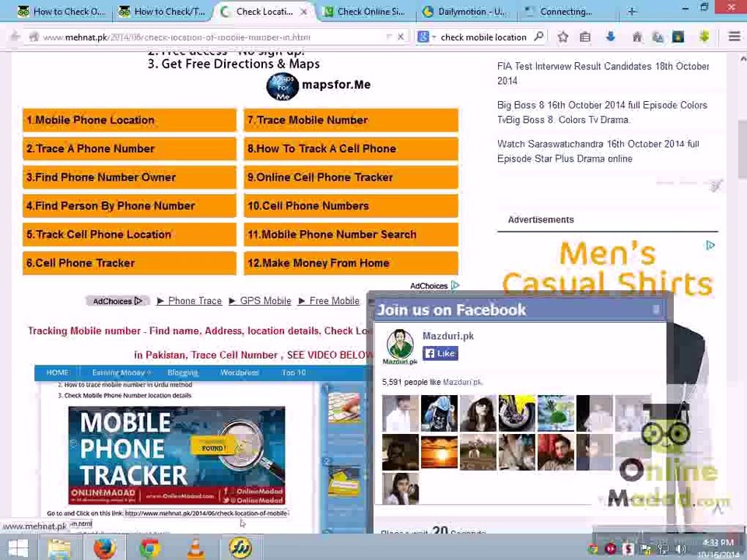Open the bookmarks list icon
Image resolution: width=747 pixels, height=560 pixels.
(x=585, y=37)
